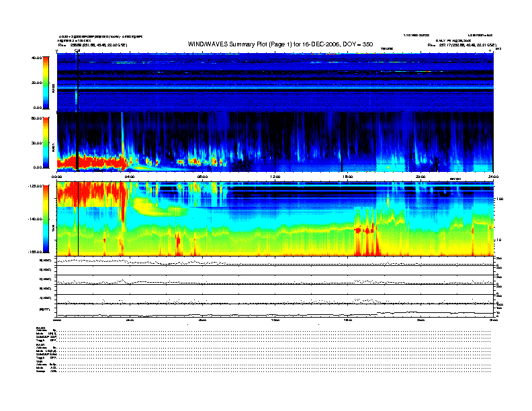Click the 10 frequency label beside TNR
The height and width of the screenshot is (411, 532).
click(x=498, y=240)
